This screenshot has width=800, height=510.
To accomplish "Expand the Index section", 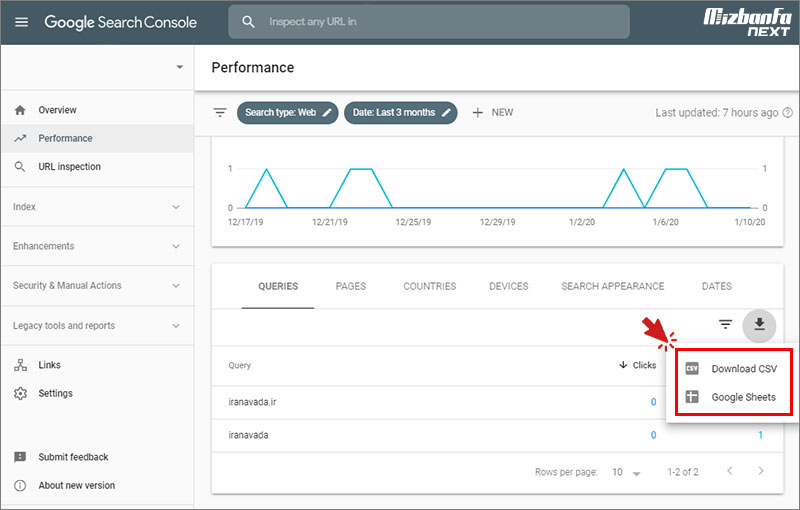I will [97, 207].
